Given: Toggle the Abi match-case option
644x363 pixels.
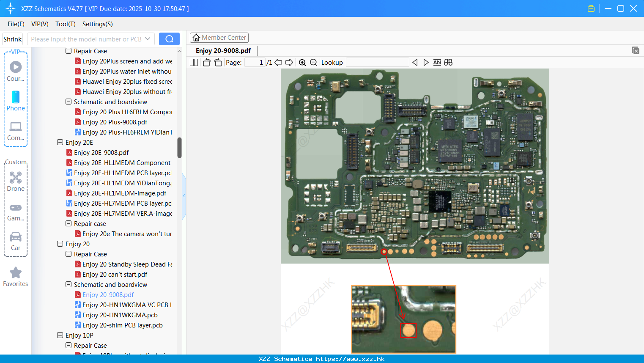Looking at the screenshot, I should [437, 62].
